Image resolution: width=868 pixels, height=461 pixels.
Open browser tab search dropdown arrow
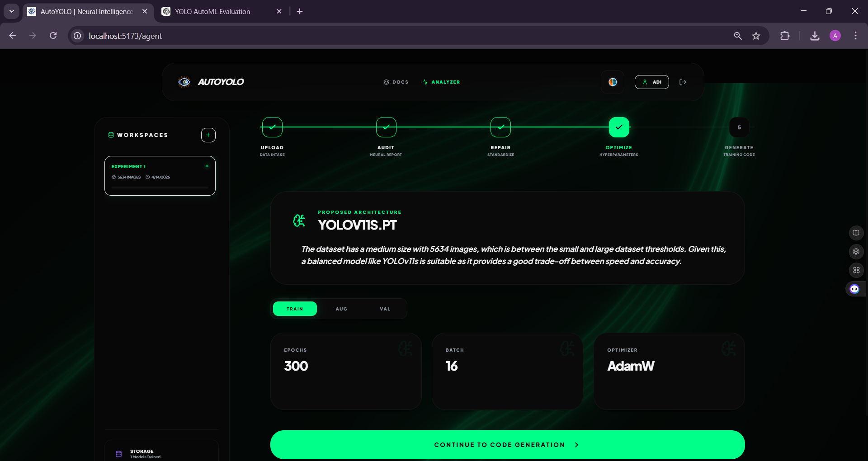point(12,11)
